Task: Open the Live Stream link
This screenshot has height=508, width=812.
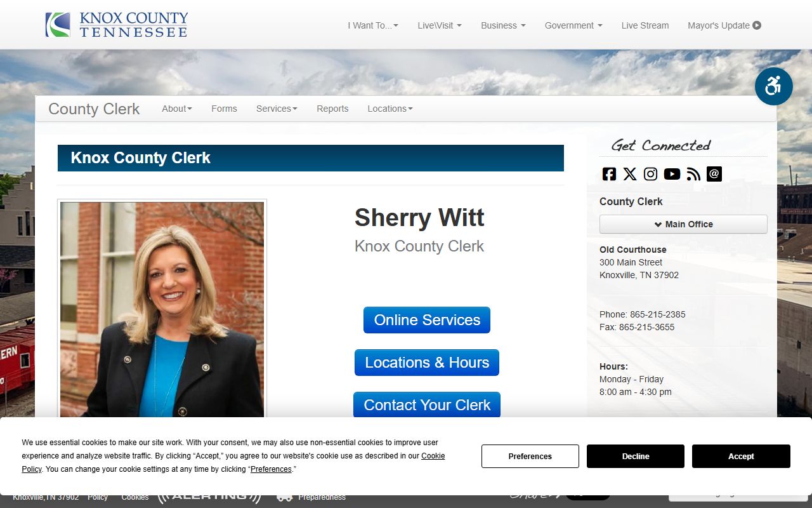Action: (645, 25)
